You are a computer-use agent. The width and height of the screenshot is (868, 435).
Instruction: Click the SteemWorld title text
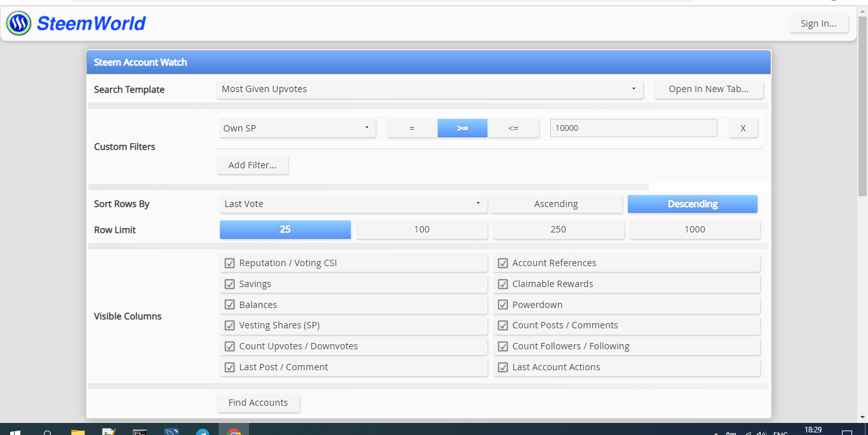[x=92, y=23]
